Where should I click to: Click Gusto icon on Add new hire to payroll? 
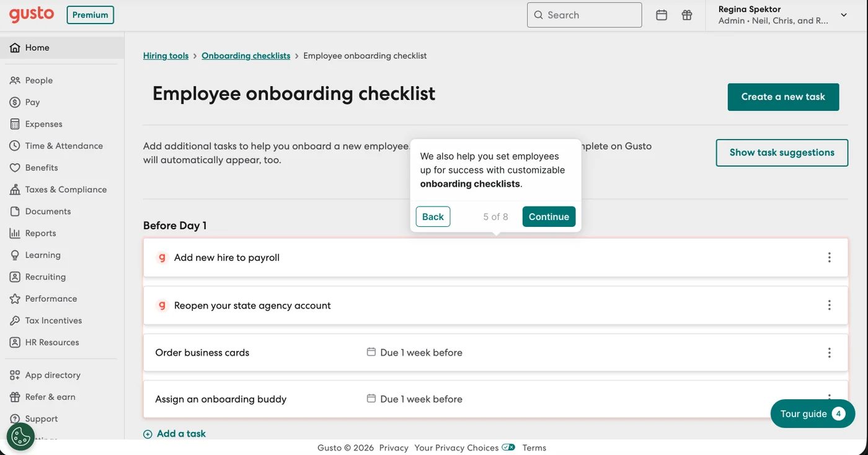click(162, 258)
